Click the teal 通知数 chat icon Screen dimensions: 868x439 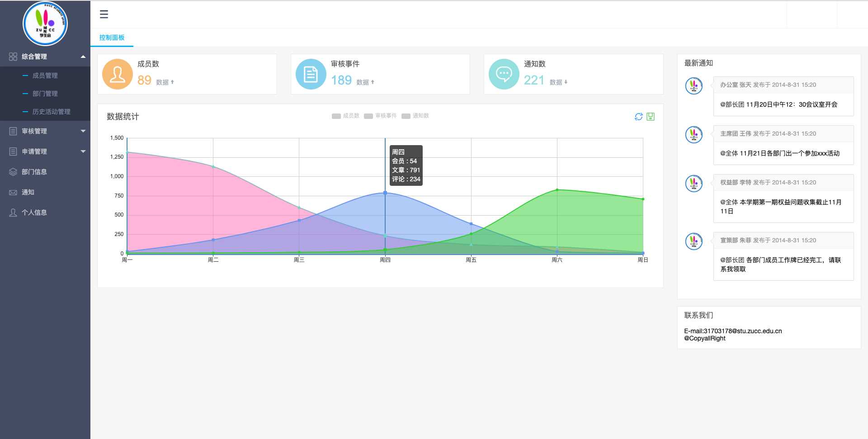(x=504, y=74)
